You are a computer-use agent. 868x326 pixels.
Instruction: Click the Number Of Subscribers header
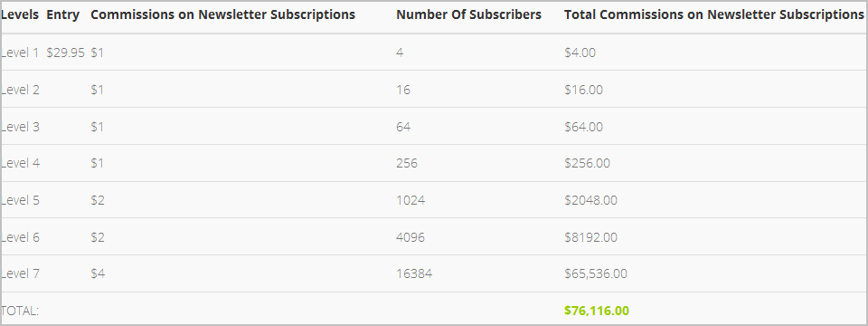(x=469, y=15)
